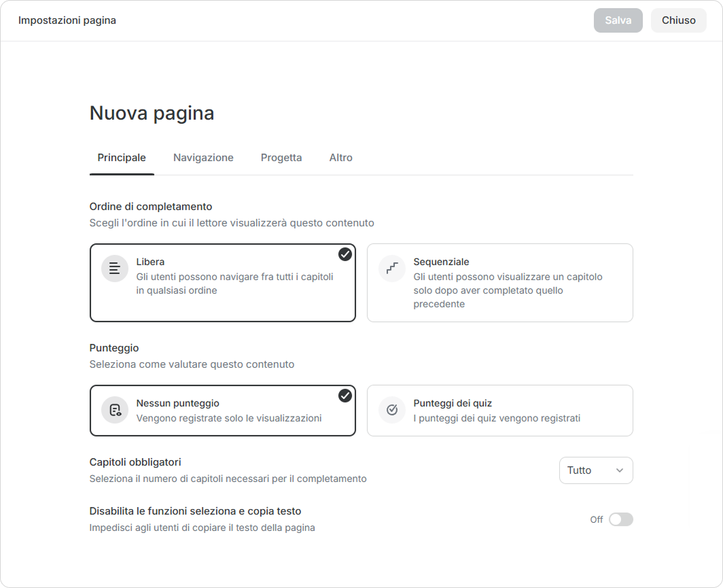Choose the Punteggi dei quiz scoring option
723x588 pixels.
click(x=499, y=411)
